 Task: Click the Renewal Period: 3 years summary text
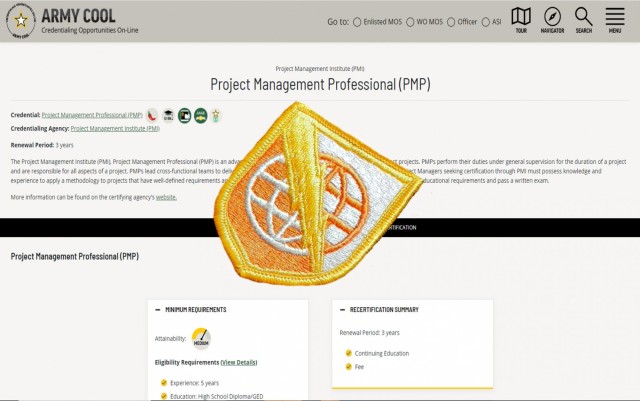369,333
